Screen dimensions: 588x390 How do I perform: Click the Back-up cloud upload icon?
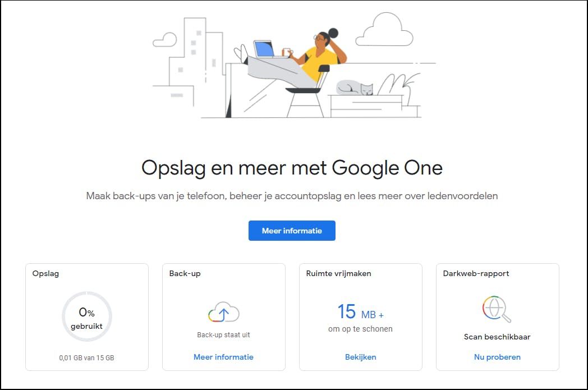point(223,312)
